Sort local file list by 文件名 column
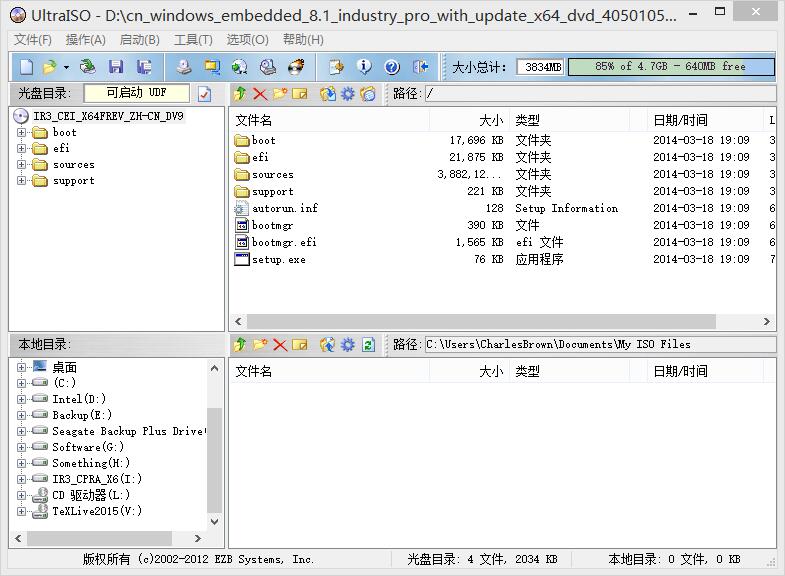The image size is (785, 576). 330,371
